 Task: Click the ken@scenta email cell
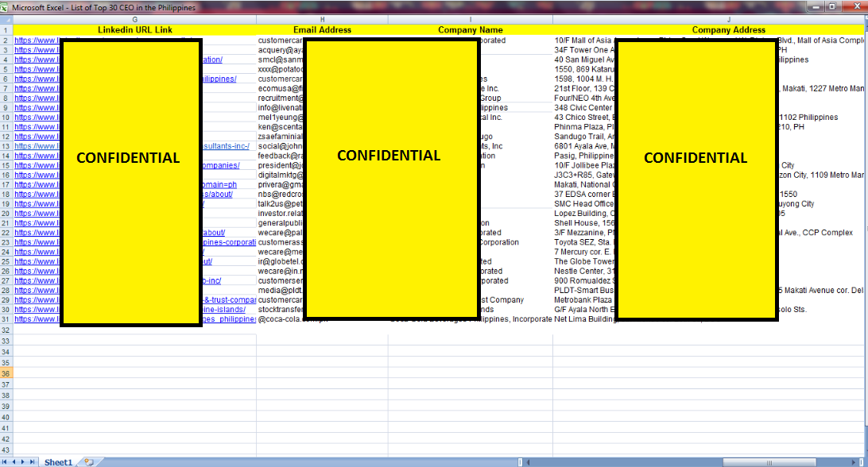point(281,127)
